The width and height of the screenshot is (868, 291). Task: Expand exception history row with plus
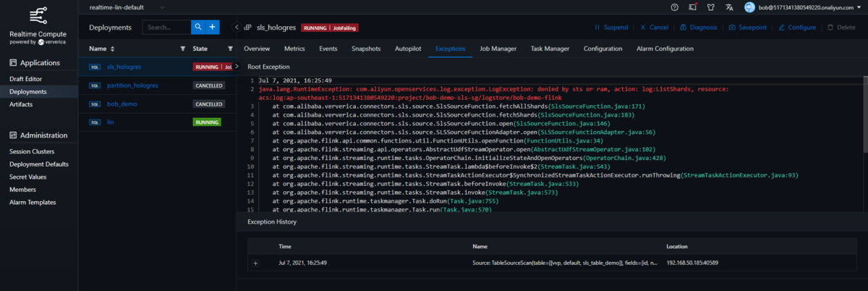click(x=255, y=263)
